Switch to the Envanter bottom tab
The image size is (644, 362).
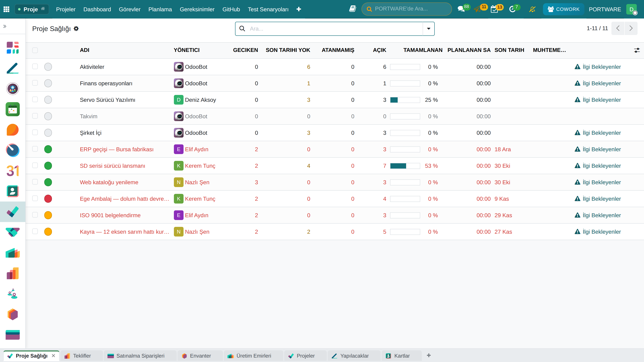200,356
